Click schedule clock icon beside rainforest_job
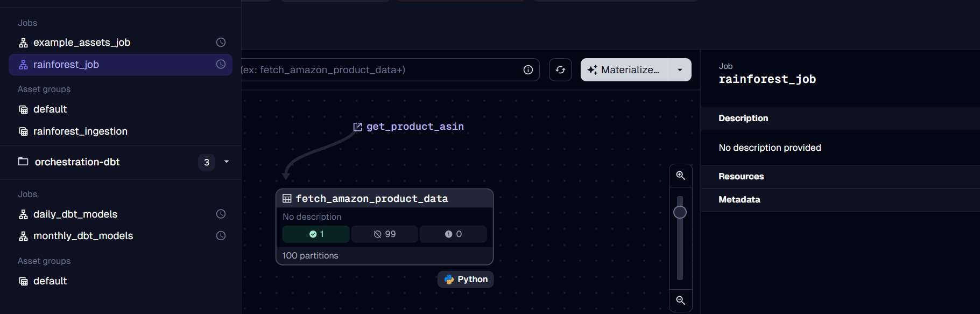 pyautogui.click(x=221, y=65)
